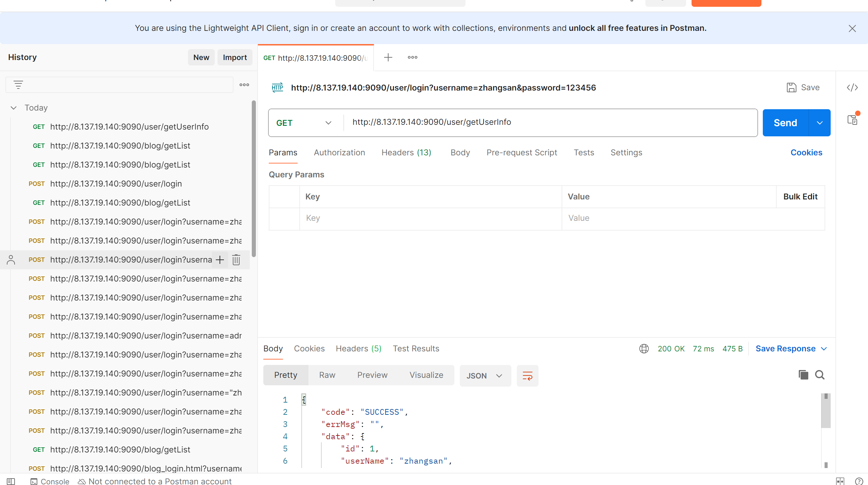
Task: Collapse the Today history group
Action: 14,108
